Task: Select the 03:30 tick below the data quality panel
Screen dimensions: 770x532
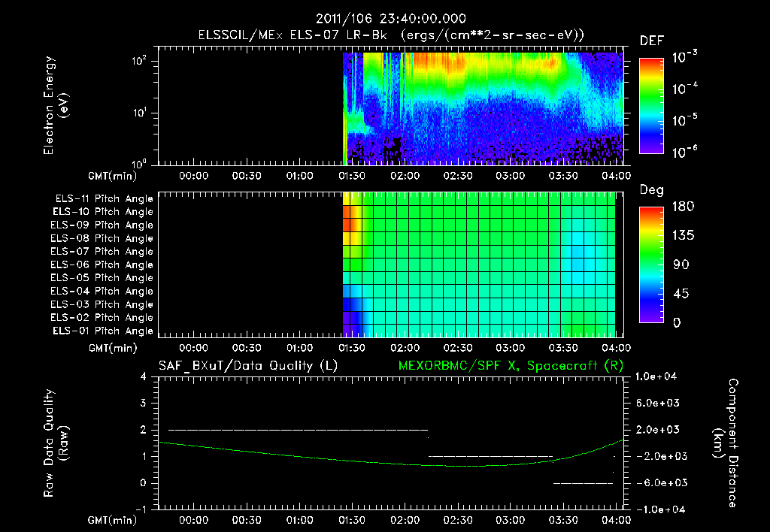Action: [x=563, y=520]
